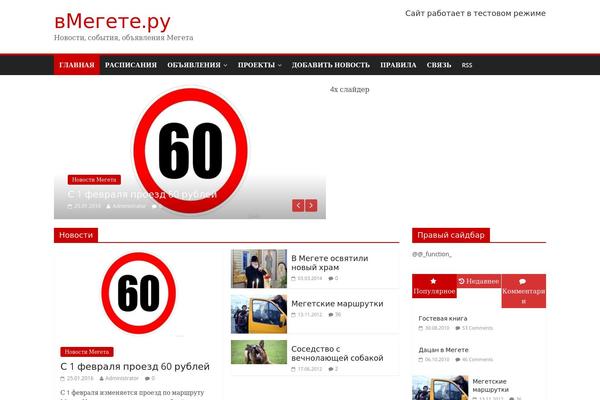Click comment icon beside Administrator in news article
Viewport: 600px width, 400px height.
[147, 378]
